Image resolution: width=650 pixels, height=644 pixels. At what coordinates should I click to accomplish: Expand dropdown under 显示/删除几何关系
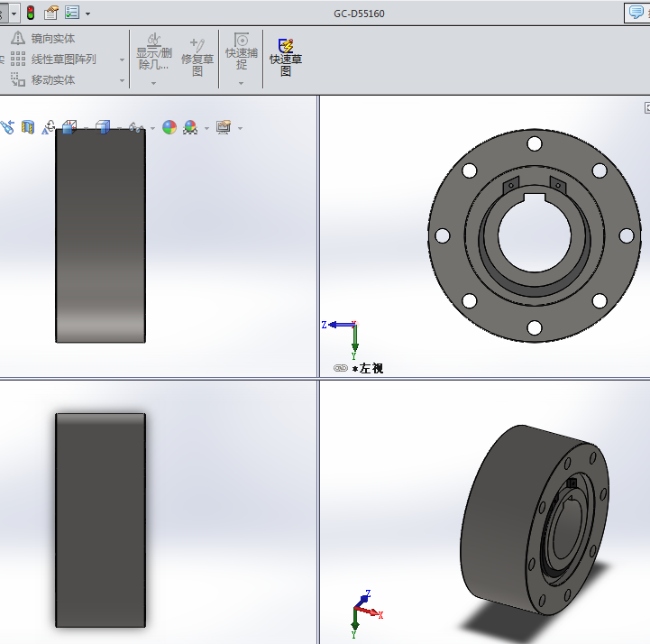pyautogui.click(x=153, y=83)
